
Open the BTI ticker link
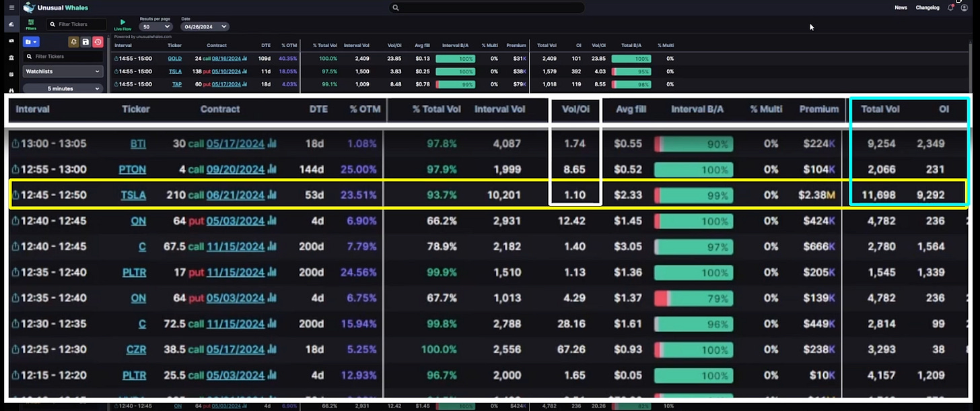point(138,144)
